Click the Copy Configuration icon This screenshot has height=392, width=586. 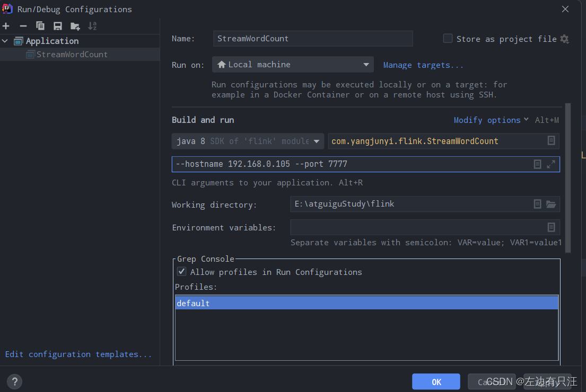[40, 26]
